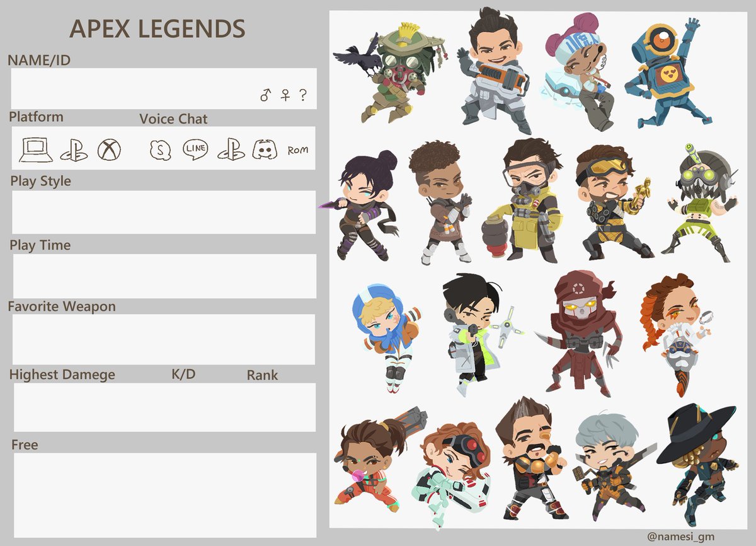
Task: Select the Xbox platform icon
Action: 109,150
